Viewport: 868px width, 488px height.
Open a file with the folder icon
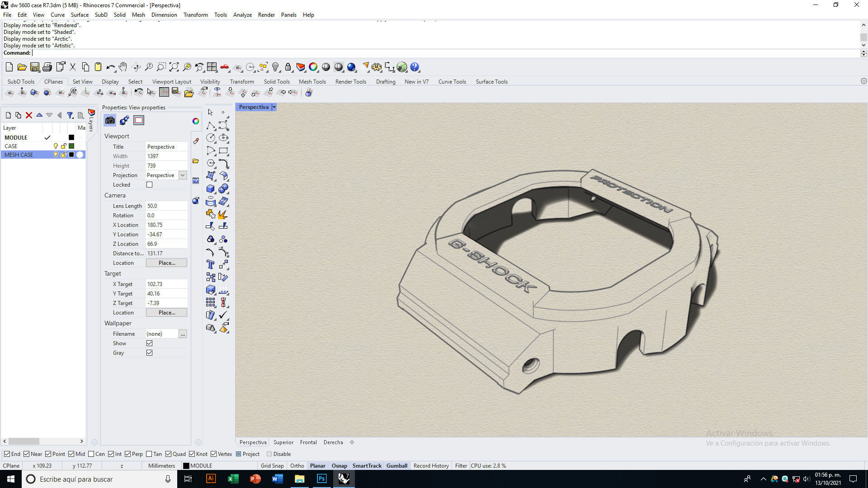tap(22, 67)
